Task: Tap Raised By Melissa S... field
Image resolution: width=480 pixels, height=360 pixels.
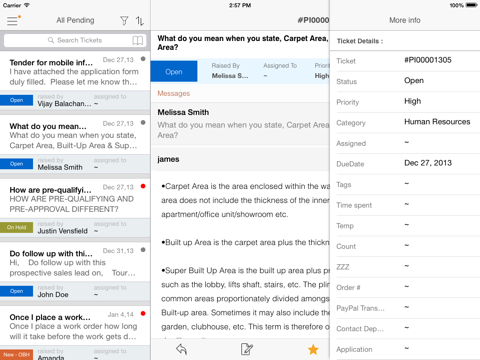Action: [x=230, y=71]
